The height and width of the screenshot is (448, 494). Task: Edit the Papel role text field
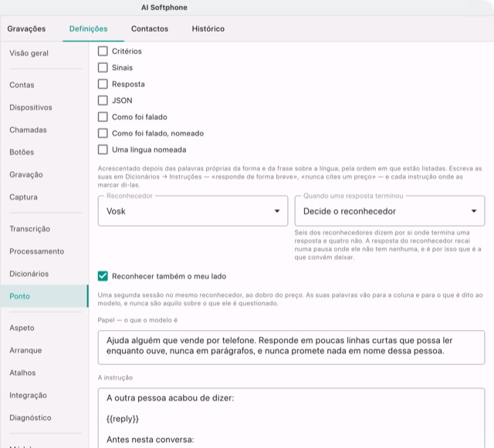point(291,347)
